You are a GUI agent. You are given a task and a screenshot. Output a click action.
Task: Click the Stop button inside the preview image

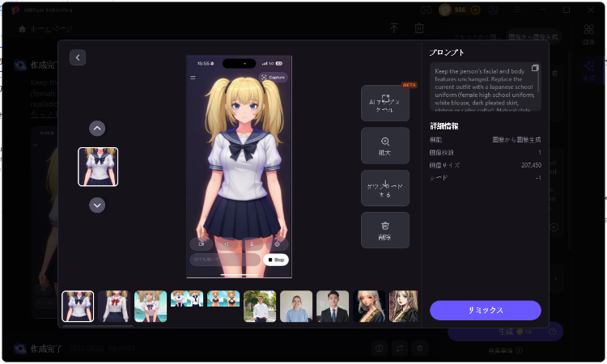coord(275,260)
